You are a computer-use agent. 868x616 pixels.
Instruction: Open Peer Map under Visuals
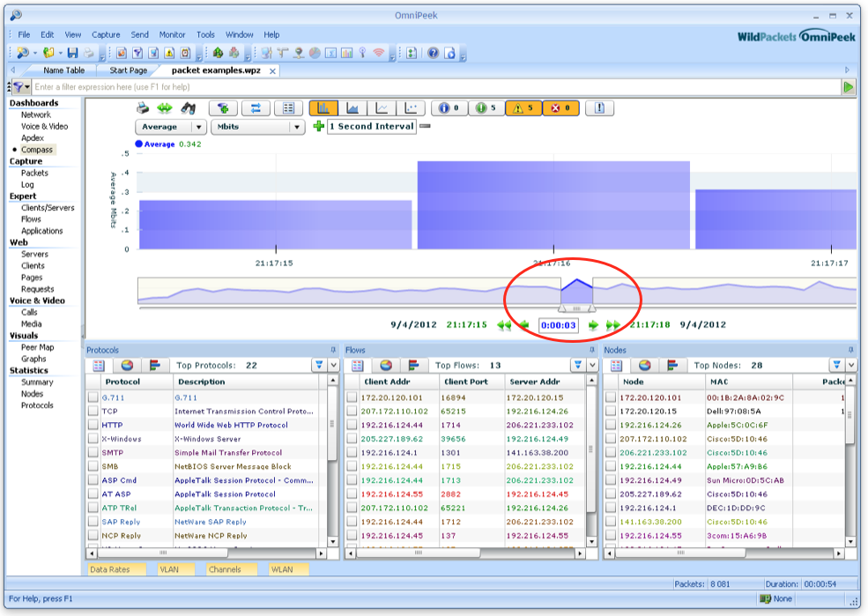37,347
